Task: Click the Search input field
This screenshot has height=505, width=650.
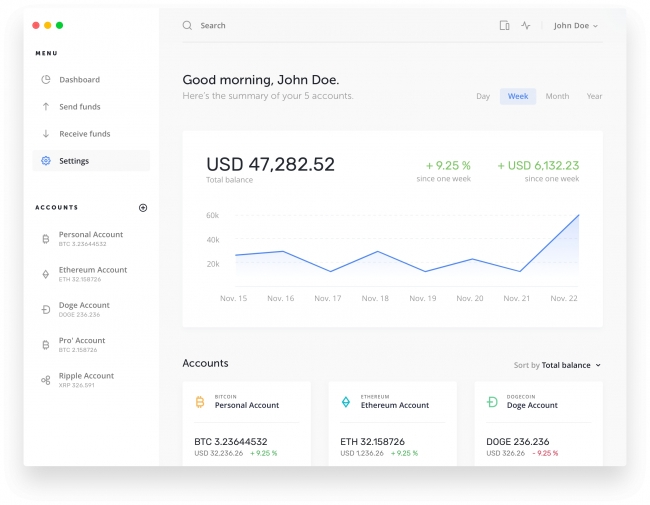Action: click(300, 26)
